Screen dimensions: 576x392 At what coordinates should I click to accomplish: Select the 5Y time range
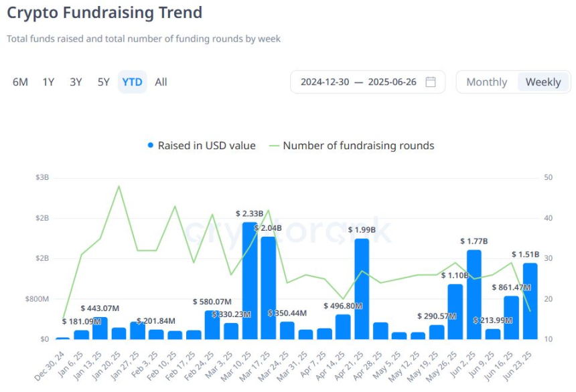coord(103,82)
